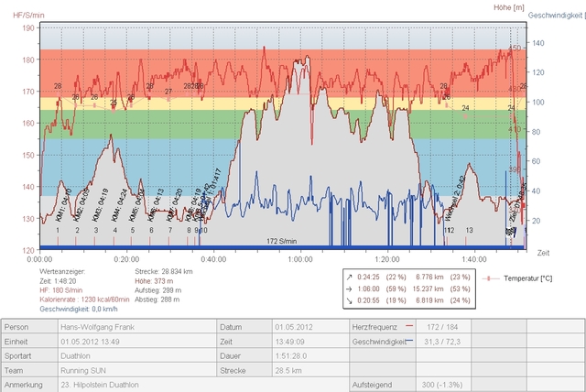Click the '01.05.2012' Datum value cell

310,327
